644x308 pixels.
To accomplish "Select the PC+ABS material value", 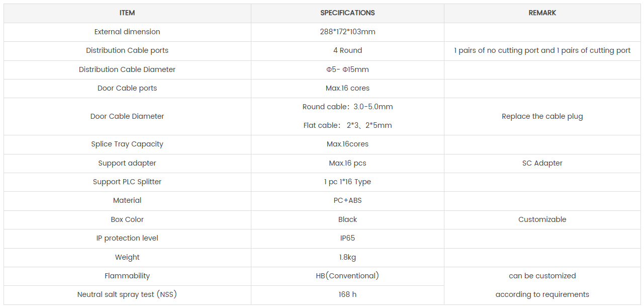I will (x=347, y=200).
